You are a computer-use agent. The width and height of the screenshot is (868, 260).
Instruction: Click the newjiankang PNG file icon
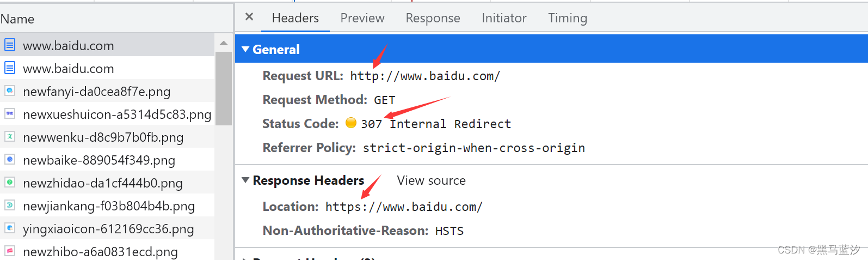10,205
